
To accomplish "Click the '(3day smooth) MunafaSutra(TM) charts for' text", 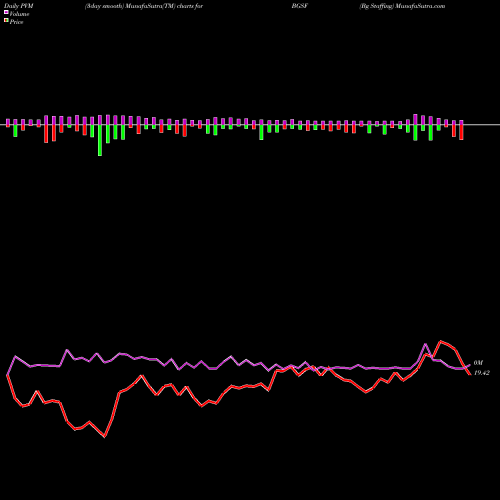I will tap(144, 6).
